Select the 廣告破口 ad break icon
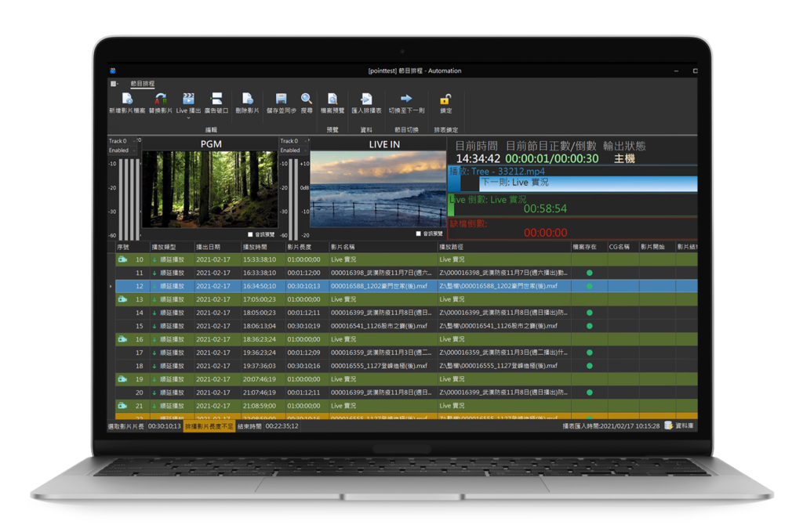 point(216,99)
